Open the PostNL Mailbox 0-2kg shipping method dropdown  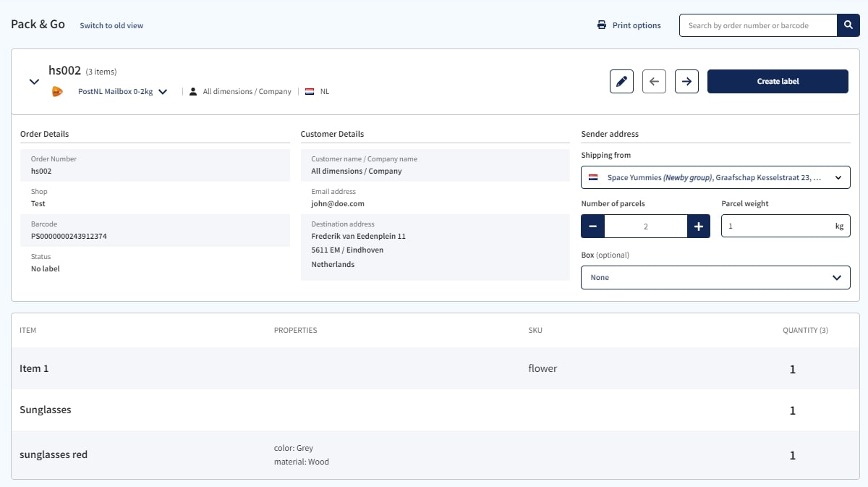123,92
